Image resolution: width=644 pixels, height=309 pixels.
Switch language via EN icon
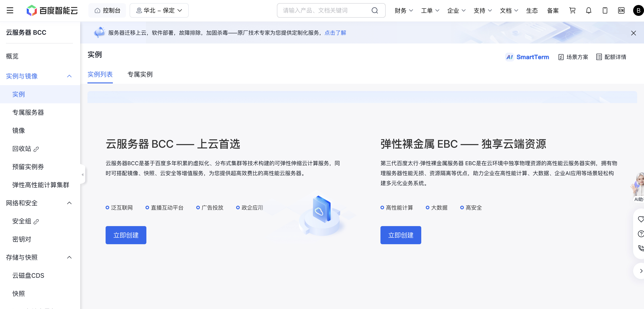click(621, 10)
